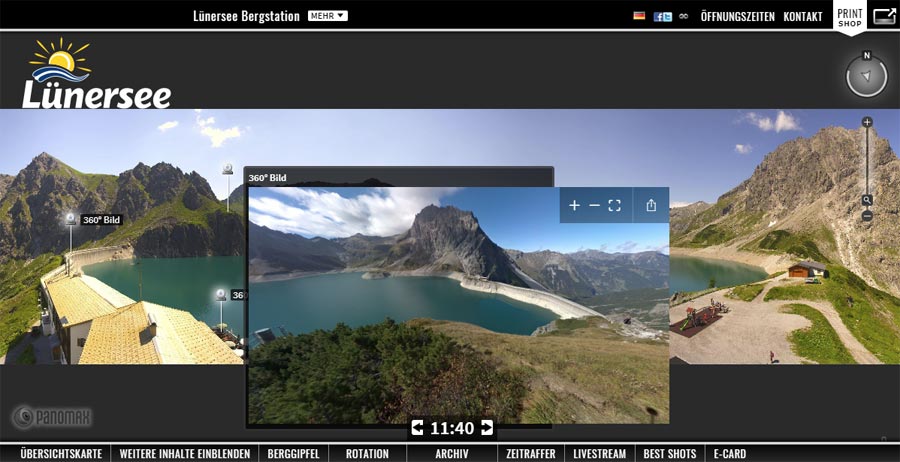Switch language via the German flag icon
The image size is (900, 462).
[x=639, y=16]
